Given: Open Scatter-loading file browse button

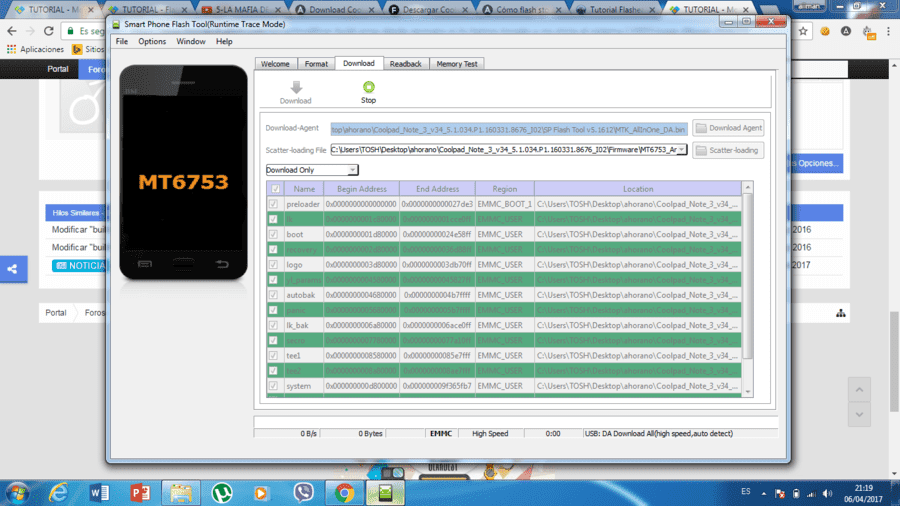Looking at the screenshot, I should (728, 150).
